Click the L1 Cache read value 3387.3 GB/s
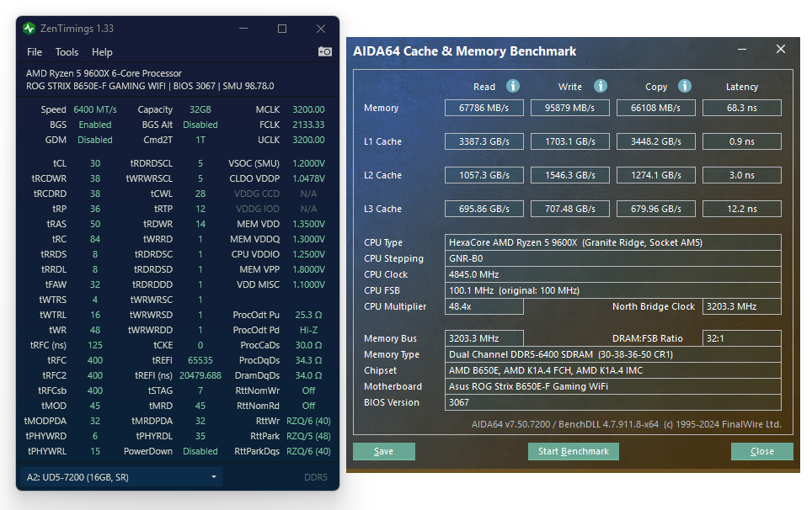 coord(484,141)
